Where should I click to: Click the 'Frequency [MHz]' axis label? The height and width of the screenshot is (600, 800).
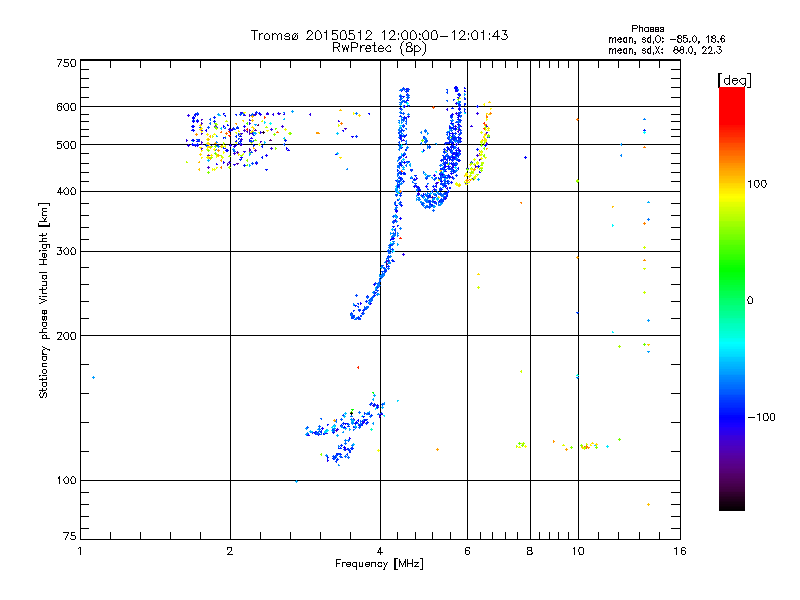380,564
